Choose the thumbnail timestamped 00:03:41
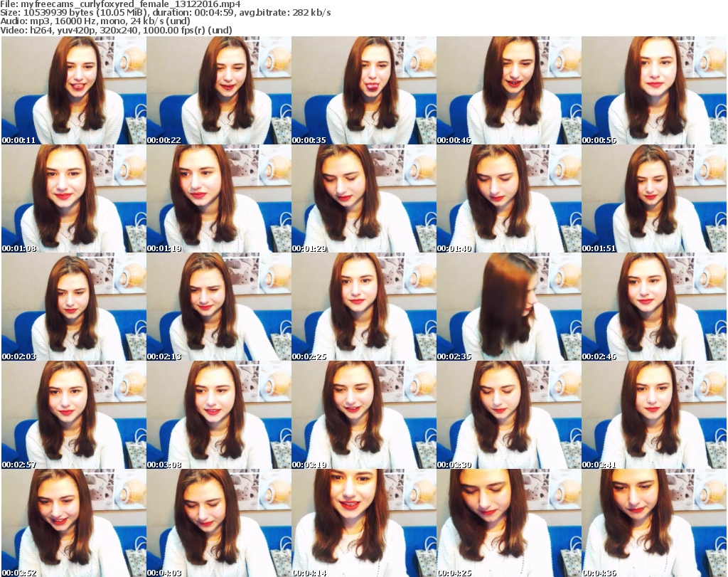The width and height of the screenshot is (728, 577). pyautogui.click(x=654, y=415)
